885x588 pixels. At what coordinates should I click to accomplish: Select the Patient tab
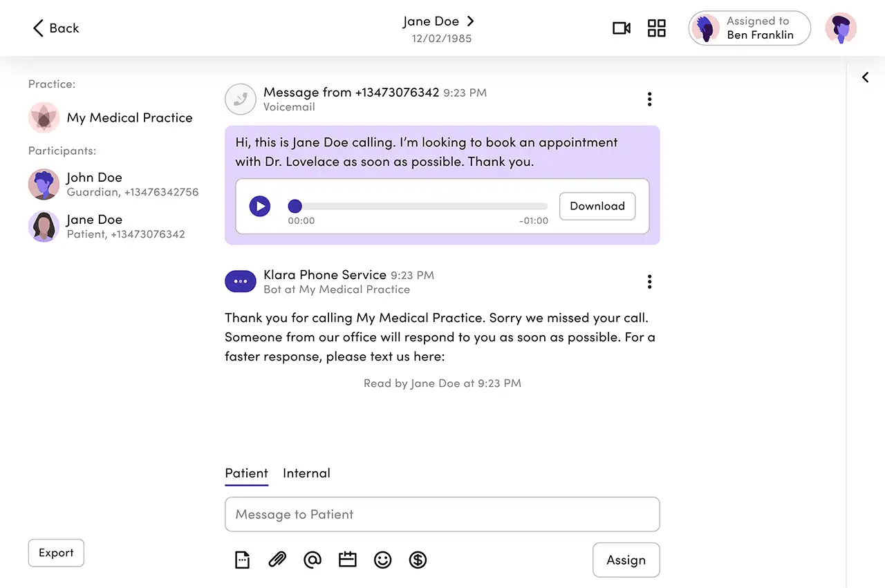246,473
